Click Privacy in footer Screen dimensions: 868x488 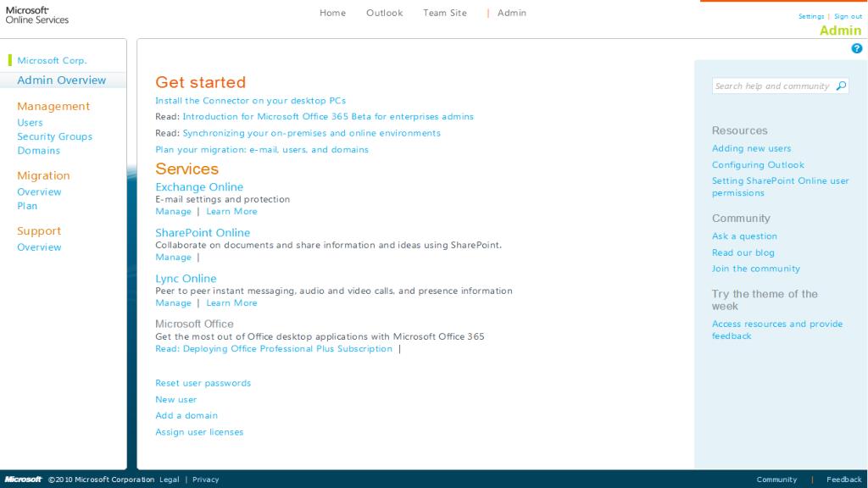(206, 480)
